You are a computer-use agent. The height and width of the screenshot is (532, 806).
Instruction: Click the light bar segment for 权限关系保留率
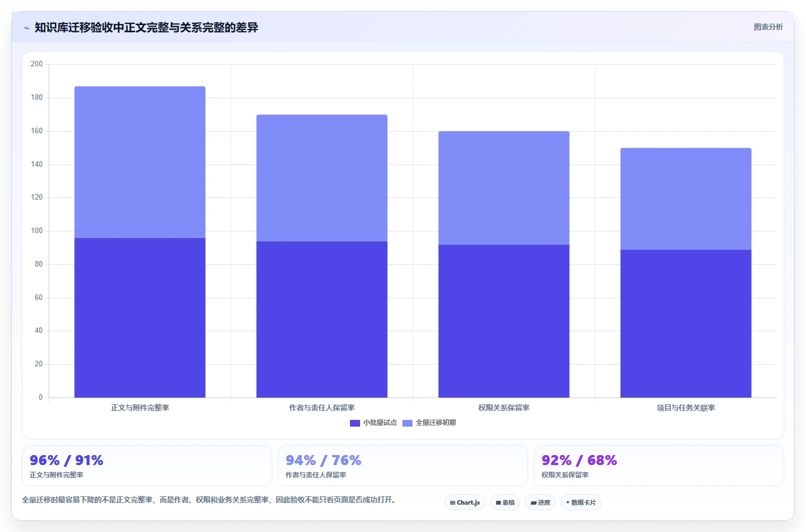503,188
